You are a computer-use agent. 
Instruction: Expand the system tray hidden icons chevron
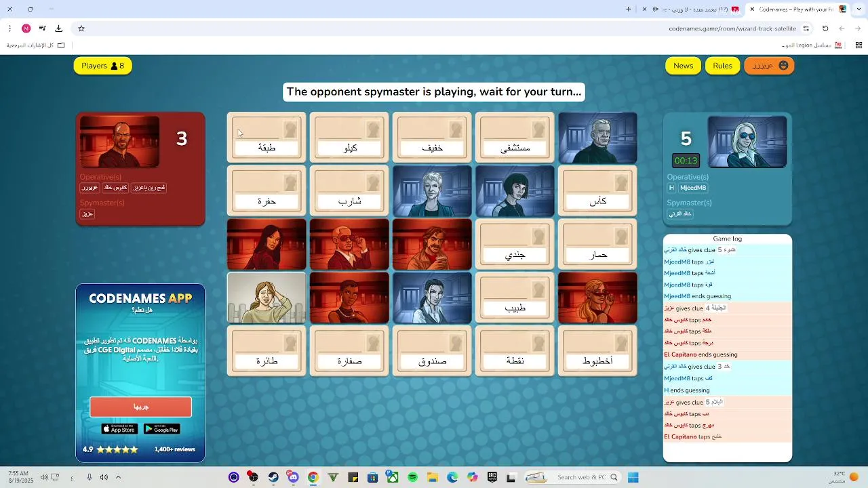click(118, 477)
